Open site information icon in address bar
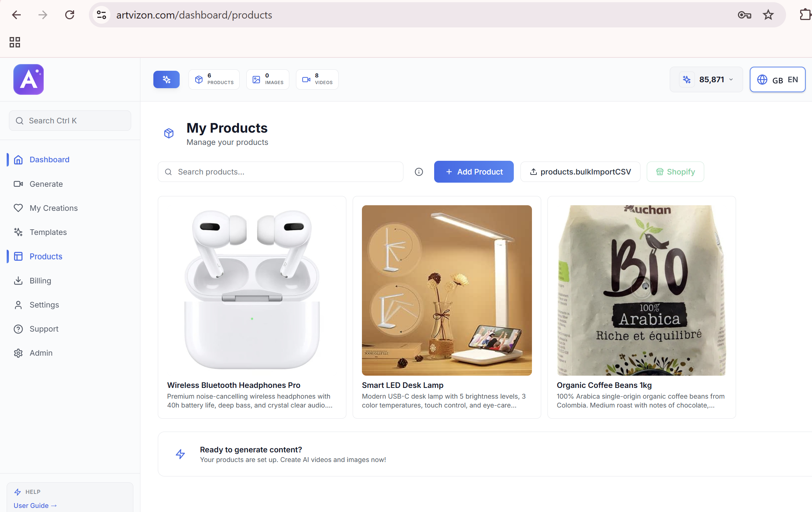The width and height of the screenshot is (812, 512). 101,15
